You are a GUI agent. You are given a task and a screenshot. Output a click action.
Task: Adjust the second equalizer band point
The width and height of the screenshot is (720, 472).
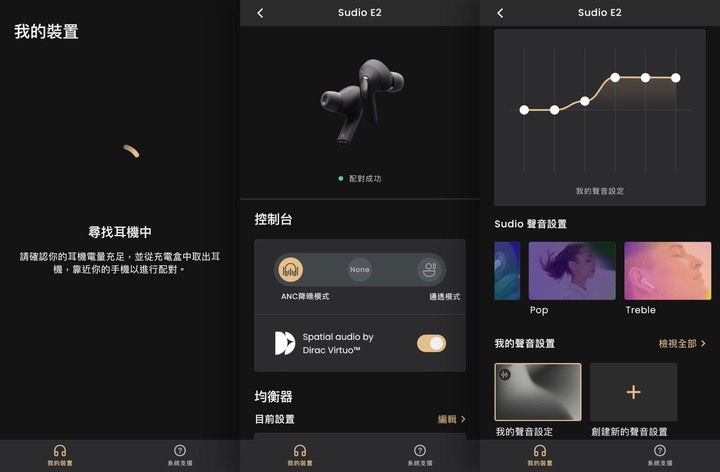click(554, 110)
